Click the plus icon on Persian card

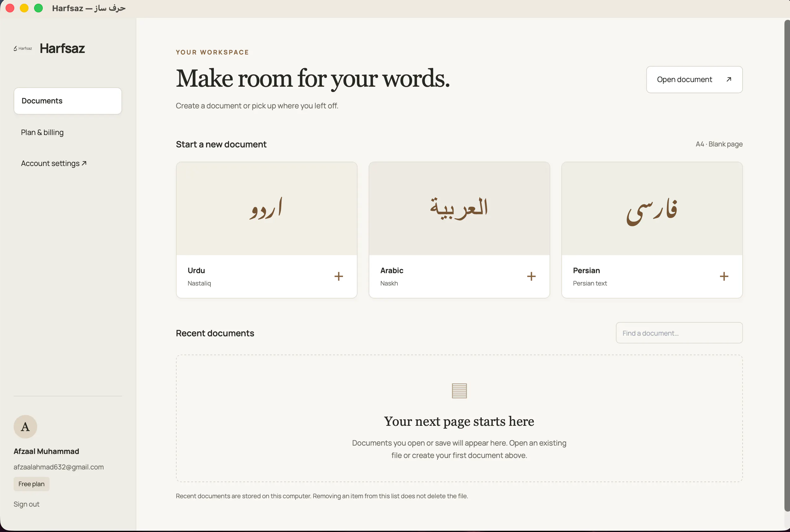(x=724, y=276)
